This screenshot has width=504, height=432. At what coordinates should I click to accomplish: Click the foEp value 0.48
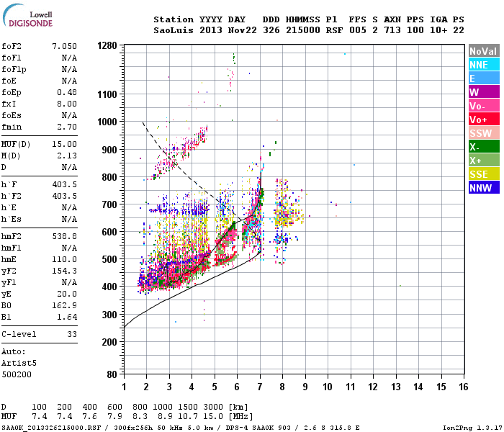[67, 92]
